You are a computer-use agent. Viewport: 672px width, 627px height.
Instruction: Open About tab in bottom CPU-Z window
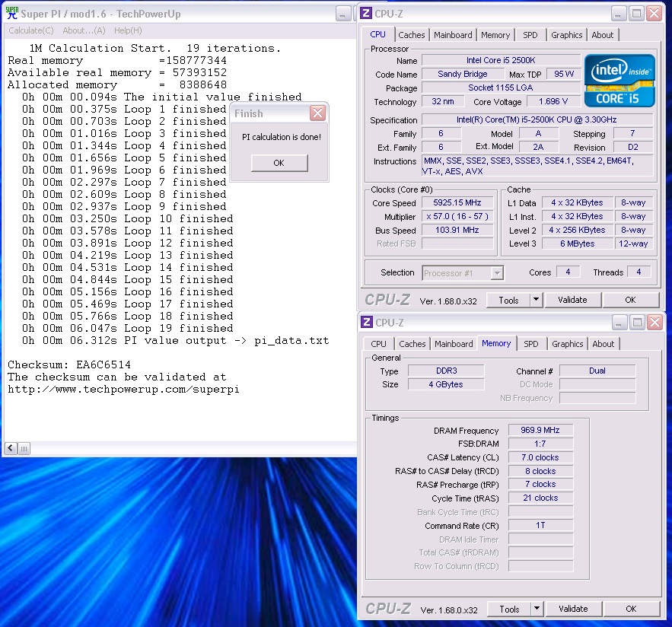tap(603, 344)
